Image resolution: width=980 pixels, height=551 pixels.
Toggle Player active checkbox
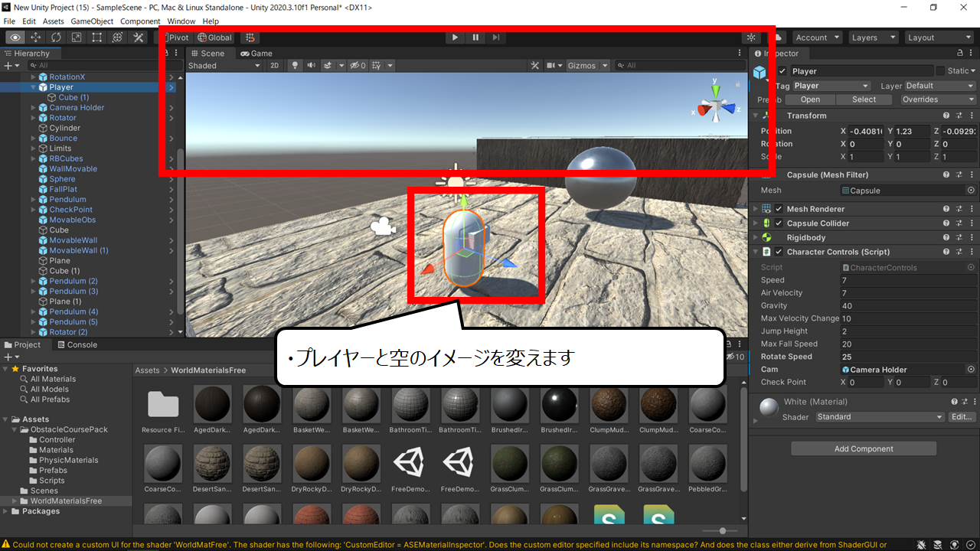tap(782, 71)
